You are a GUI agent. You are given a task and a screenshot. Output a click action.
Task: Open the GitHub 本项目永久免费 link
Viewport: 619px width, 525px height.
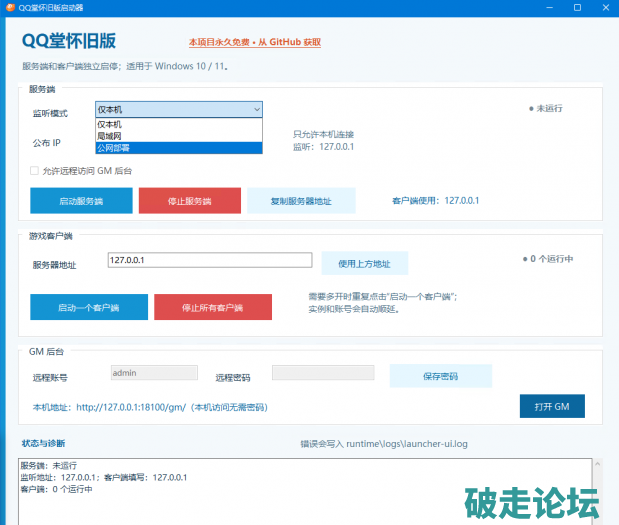pyautogui.click(x=255, y=42)
